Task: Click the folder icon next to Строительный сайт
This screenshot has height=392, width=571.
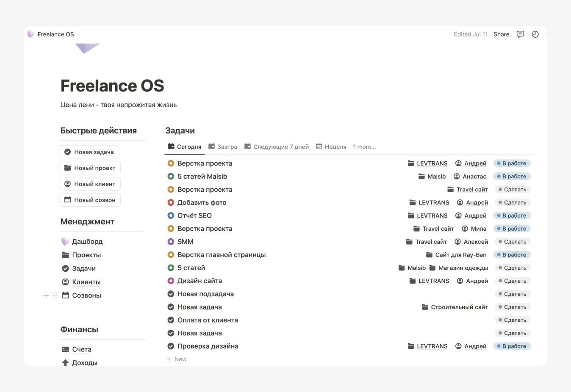Action: pos(425,307)
